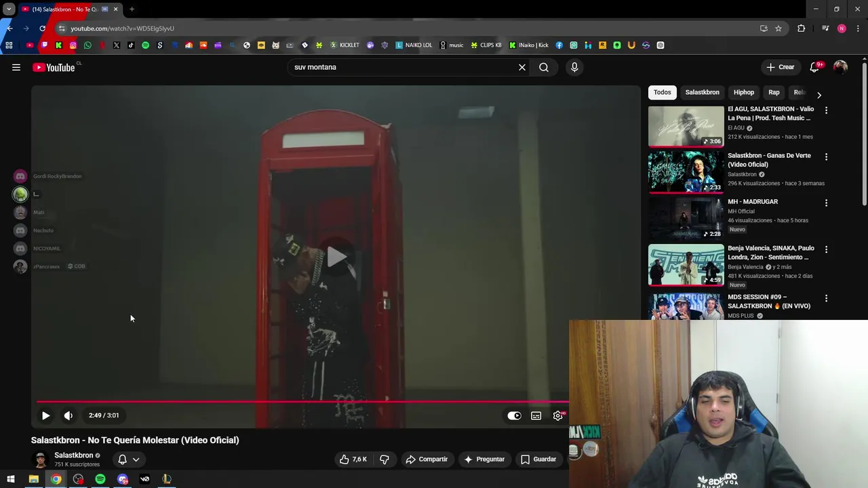Select the Rap filter chip
The height and width of the screenshot is (488, 868).
[x=774, y=92]
